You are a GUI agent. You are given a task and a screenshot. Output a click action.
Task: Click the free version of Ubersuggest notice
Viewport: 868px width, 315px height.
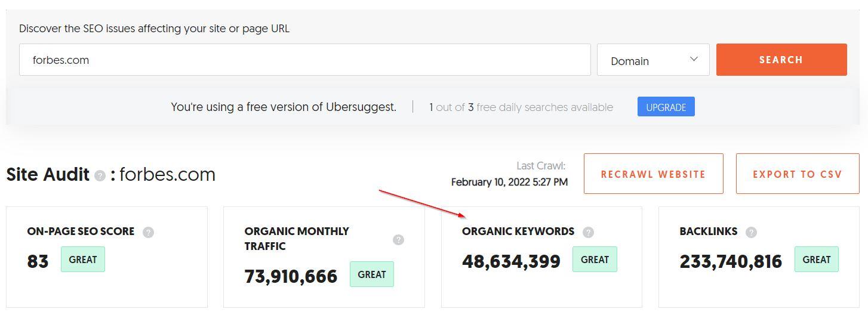284,107
